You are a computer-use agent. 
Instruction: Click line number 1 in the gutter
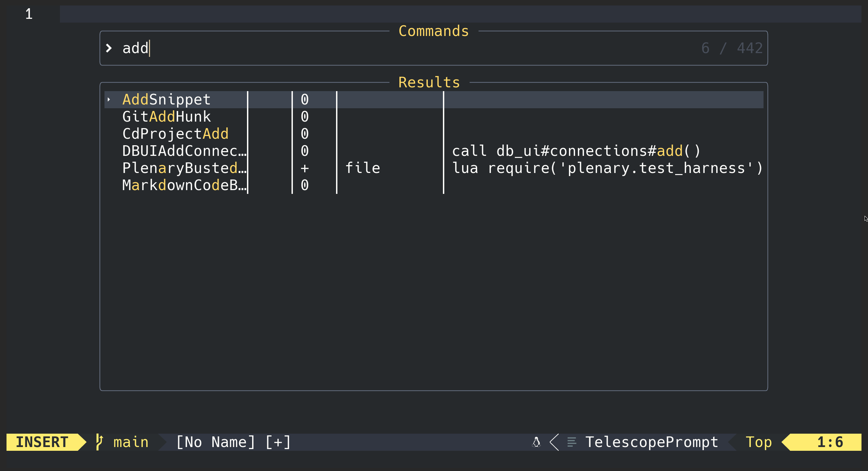(x=29, y=14)
